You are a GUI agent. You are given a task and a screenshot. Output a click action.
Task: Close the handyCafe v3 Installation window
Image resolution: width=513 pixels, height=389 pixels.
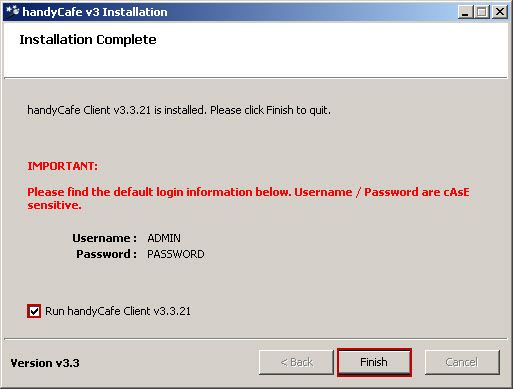click(500, 12)
